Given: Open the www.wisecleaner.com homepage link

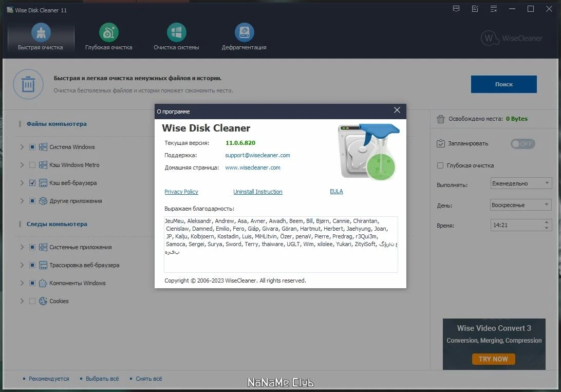Looking at the screenshot, I should [253, 167].
